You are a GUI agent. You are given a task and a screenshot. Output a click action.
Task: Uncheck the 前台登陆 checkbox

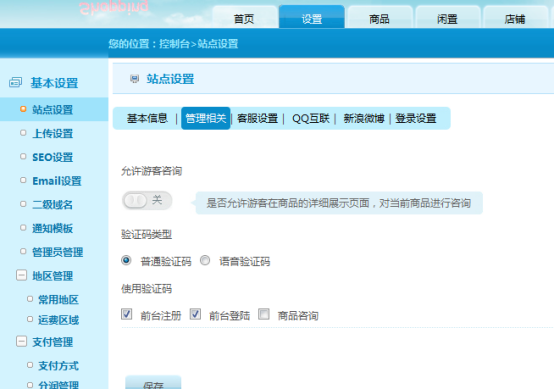pos(195,314)
